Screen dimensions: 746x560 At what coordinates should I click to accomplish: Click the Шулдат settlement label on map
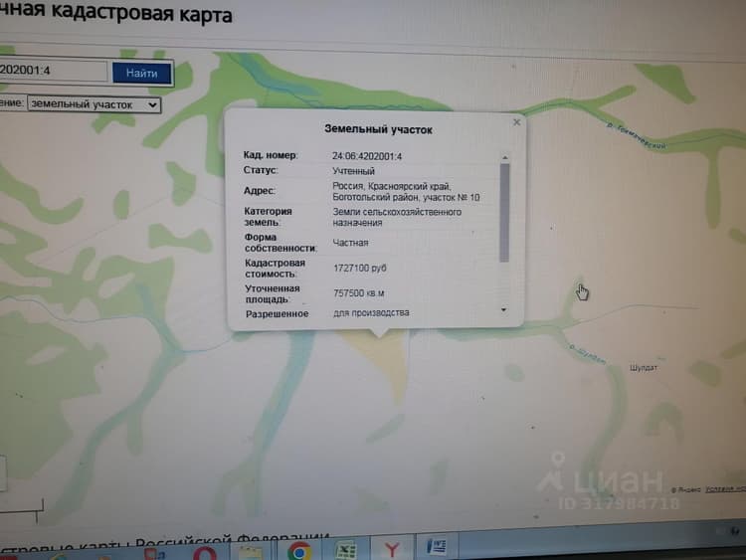point(644,368)
